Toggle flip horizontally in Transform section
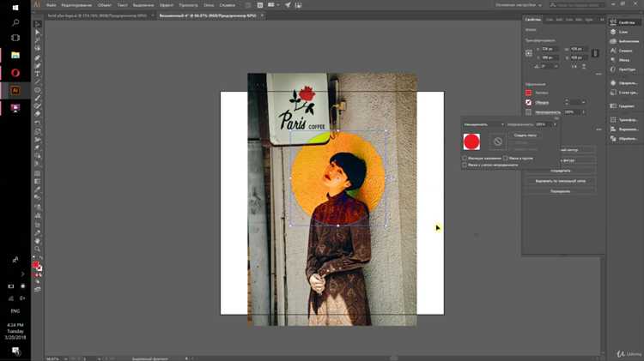This screenshot has width=644, height=361. 574,66
